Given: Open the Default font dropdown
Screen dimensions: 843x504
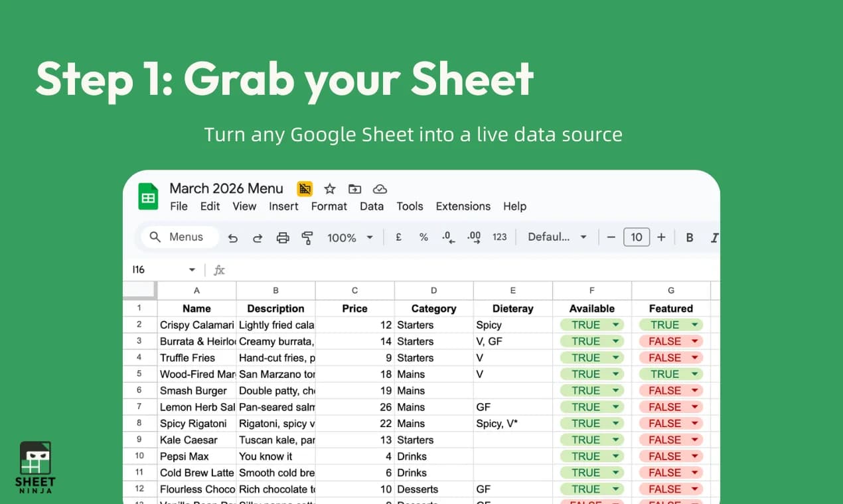Looking at the screenshot, I should click(x=556, y=237).
